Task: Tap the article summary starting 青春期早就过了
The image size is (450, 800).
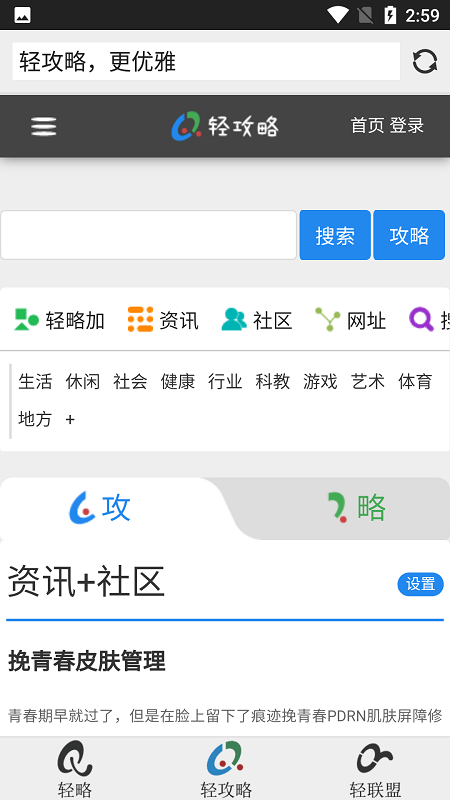Action: (225, 716)
